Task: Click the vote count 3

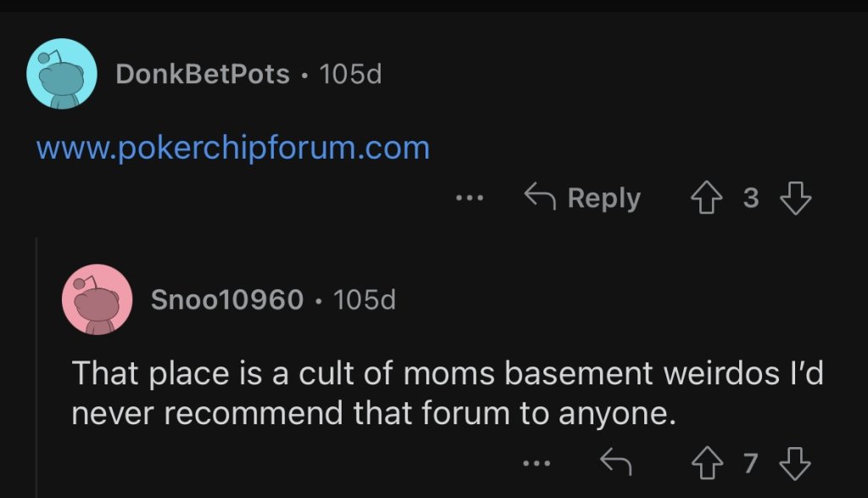Action: pos(751,199)
